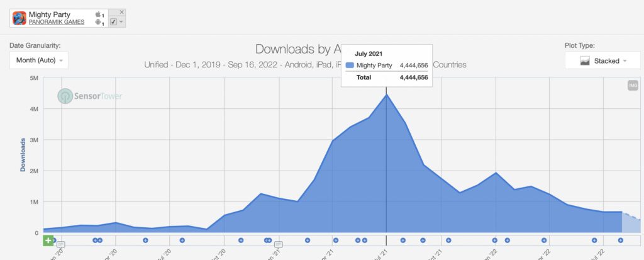Image resolution: width=644 pixels, height=260 pixels.
Task: Click the Mighty Party color swatch in the tooltip
Action: (x=350, y=65)
